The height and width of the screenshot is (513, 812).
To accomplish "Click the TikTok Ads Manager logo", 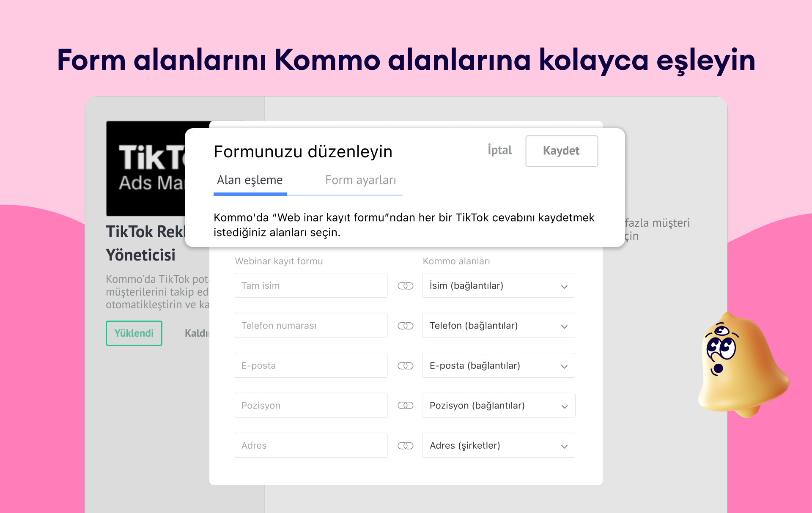I will [146, 168].
